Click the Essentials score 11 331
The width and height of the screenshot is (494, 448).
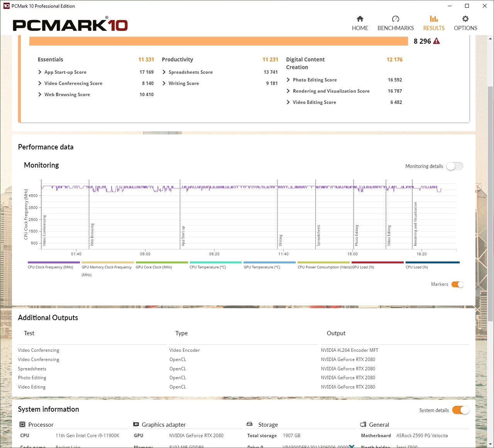[x=146, y=59]
